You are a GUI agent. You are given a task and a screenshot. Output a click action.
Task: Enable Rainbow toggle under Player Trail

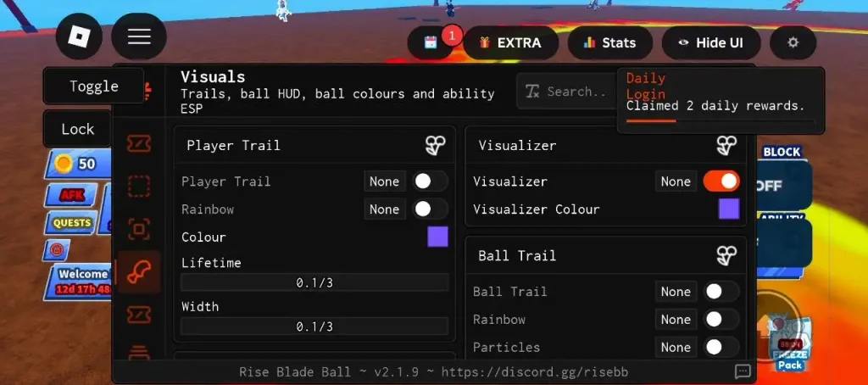coord(430,209)
